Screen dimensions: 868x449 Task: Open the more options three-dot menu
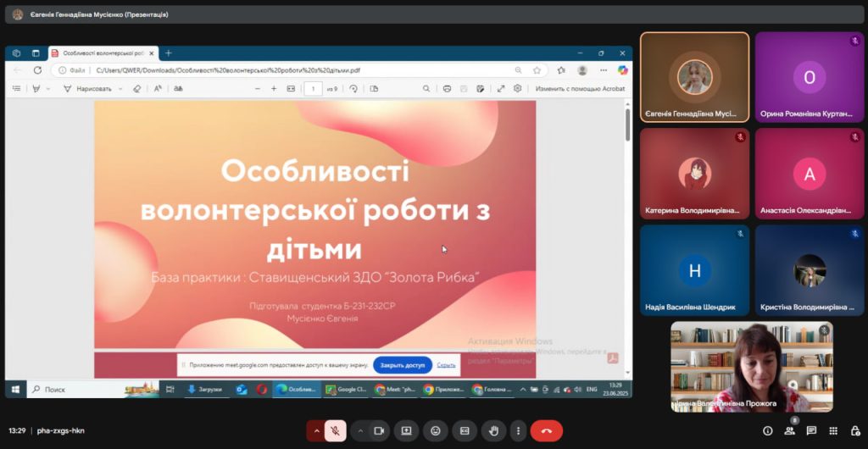(518, 430)
